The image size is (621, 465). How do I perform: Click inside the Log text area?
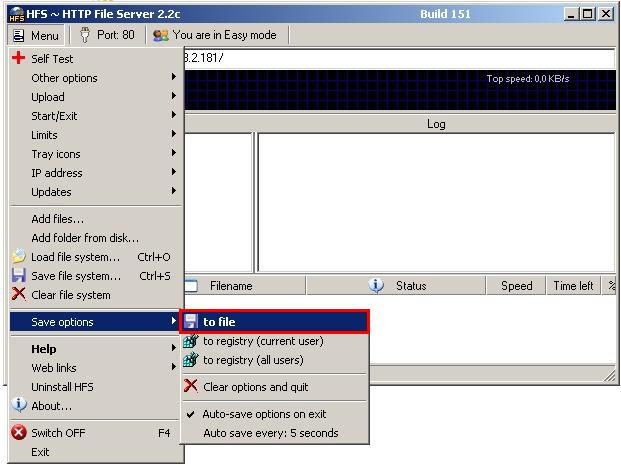point(436,202)
